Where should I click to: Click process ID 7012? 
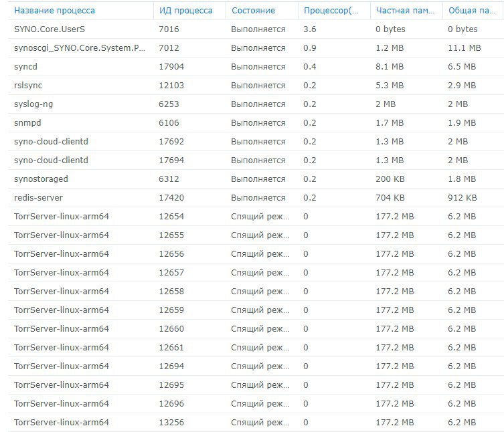point(169,48)
